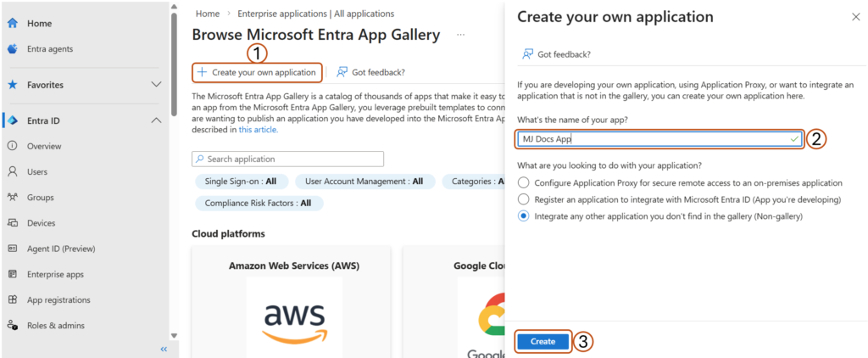This screenshot has width=868, height=358.
Task: Open Overview in Entra ID menu
Action: pyautogui.click(x=44, y=146)
